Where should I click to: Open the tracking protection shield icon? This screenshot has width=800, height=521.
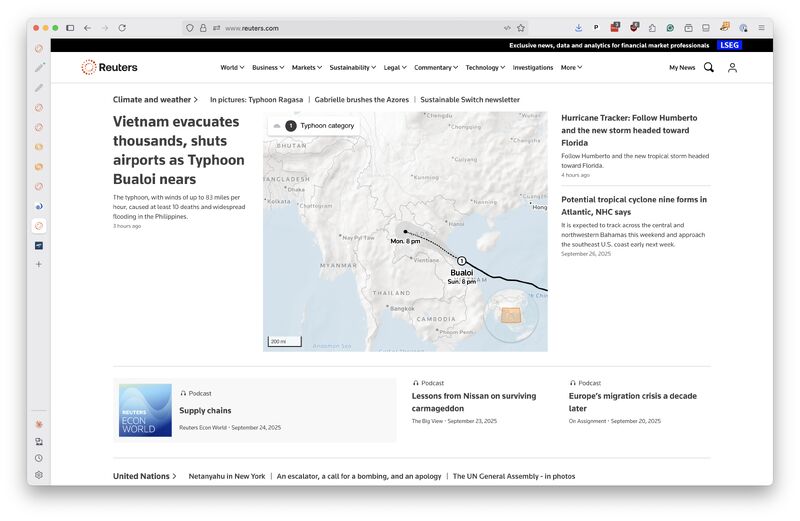190,28
